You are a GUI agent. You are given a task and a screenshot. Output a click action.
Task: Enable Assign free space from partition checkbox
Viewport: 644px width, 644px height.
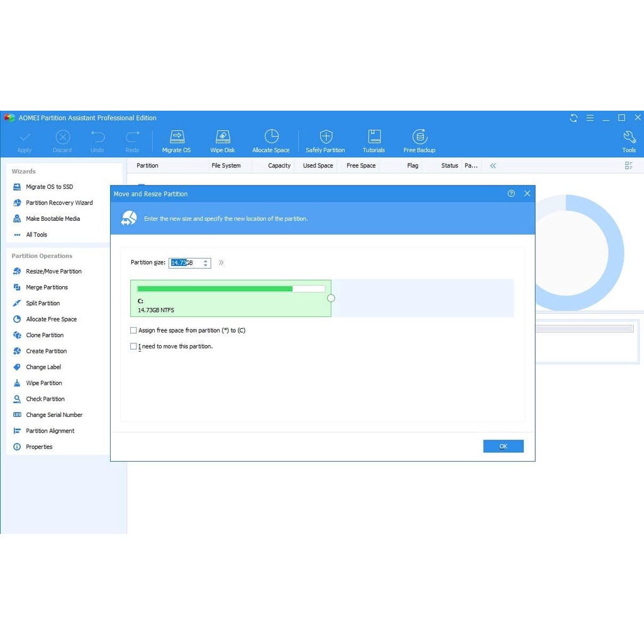pyautogui.click(x=133, y=330)
